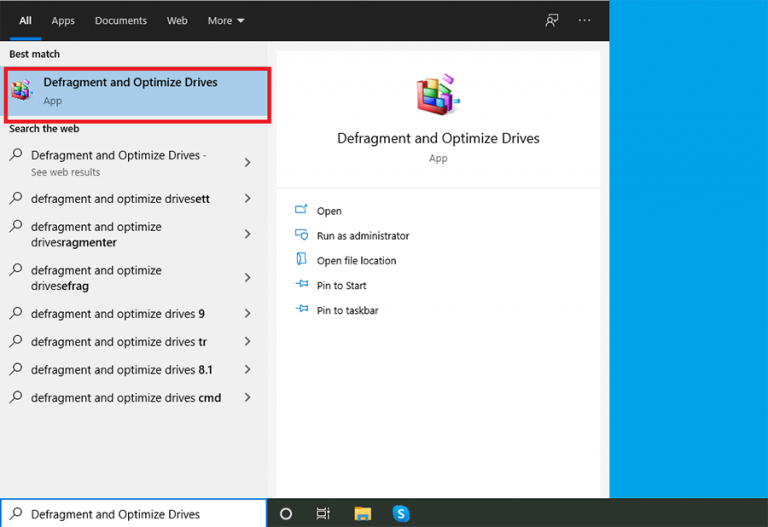
Task: Launch File Explorer from the taskbar
Action: [x=362, y=513]
